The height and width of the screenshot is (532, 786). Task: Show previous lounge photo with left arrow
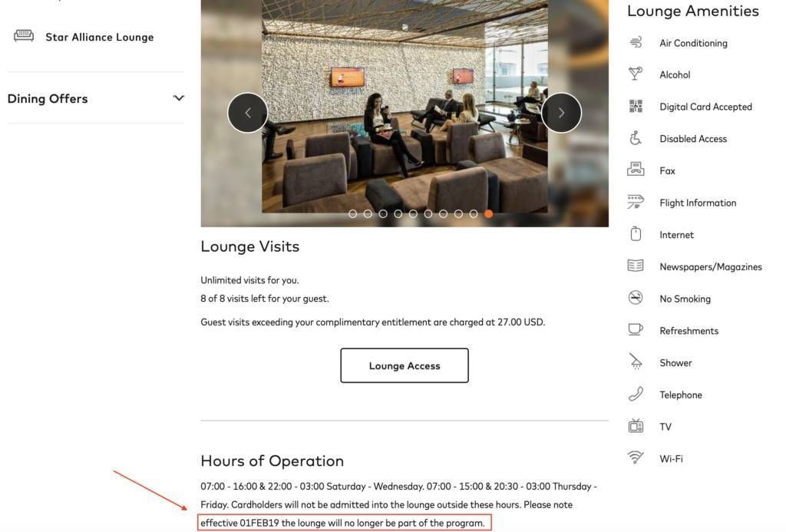[248, 113]
